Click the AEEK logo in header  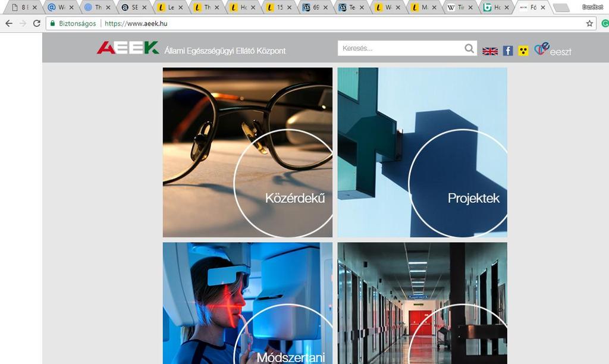pos(128,48)
